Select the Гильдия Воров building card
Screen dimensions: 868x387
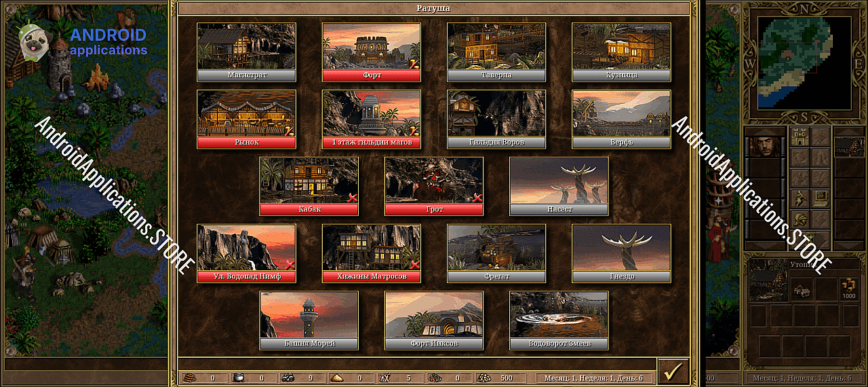(496, 119)
